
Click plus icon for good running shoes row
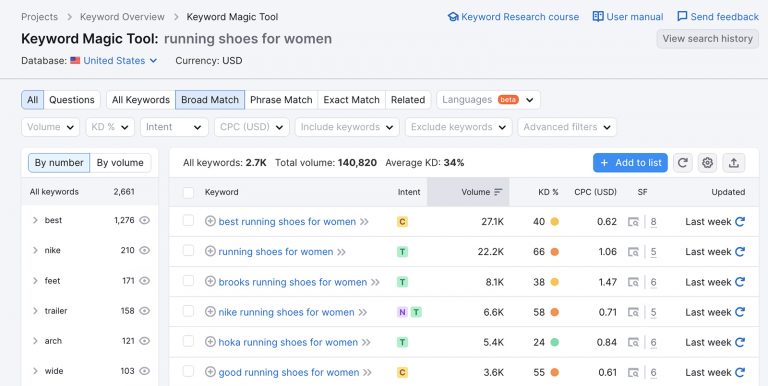pos(210,372)
